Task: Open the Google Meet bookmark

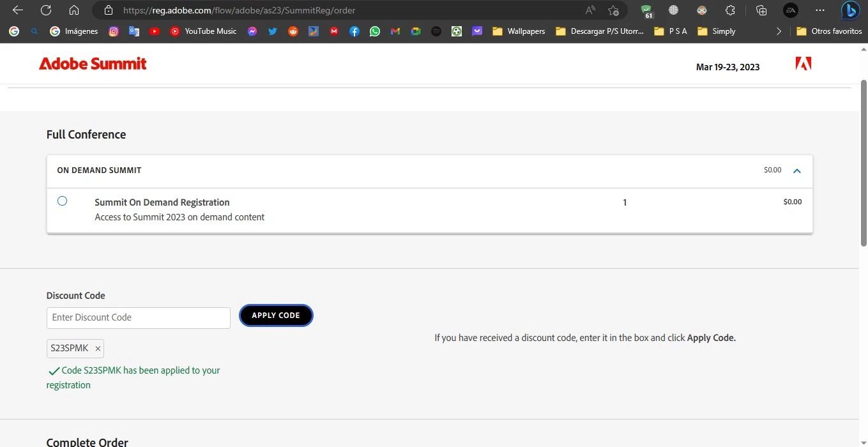Action: [x=416, y=31]
